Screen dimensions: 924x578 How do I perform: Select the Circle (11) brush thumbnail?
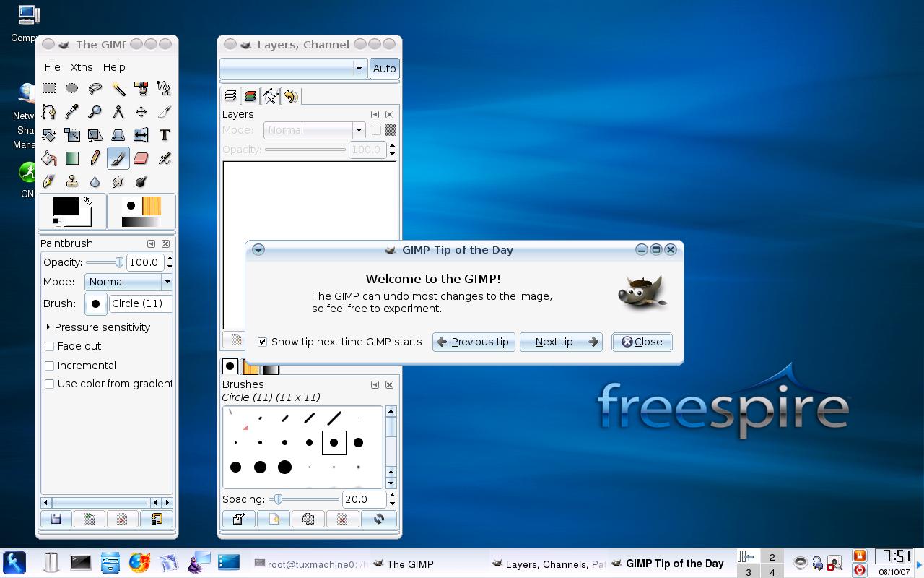point(334,442)
